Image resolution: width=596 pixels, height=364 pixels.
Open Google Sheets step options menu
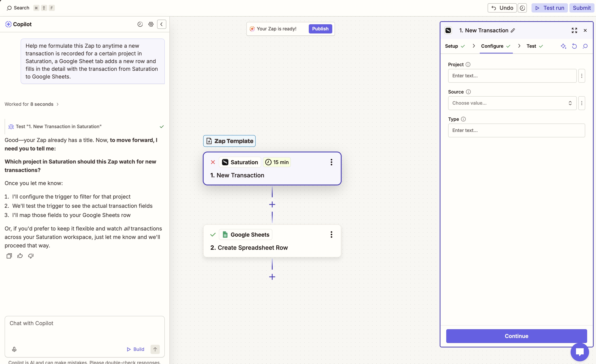pos(331,235)
